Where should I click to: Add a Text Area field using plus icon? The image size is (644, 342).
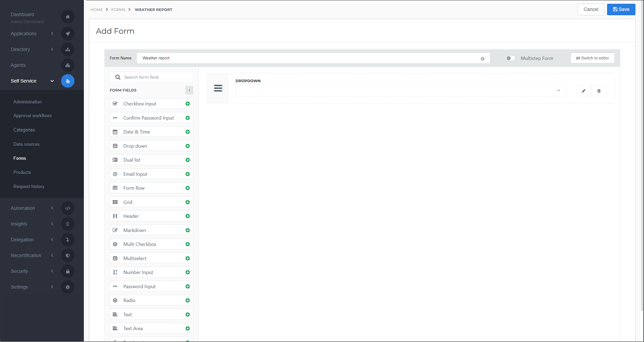pos(187,329)
